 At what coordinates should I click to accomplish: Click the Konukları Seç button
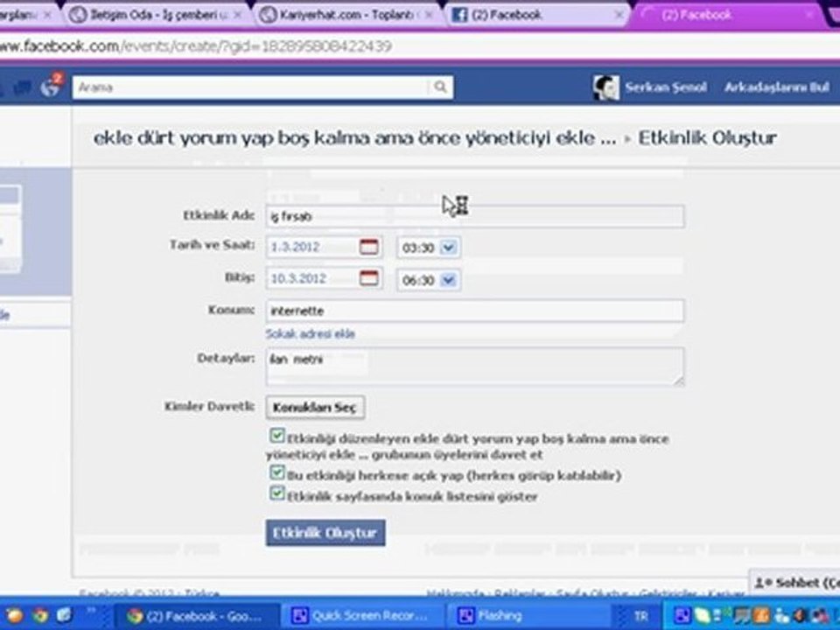tap(316, 407)
